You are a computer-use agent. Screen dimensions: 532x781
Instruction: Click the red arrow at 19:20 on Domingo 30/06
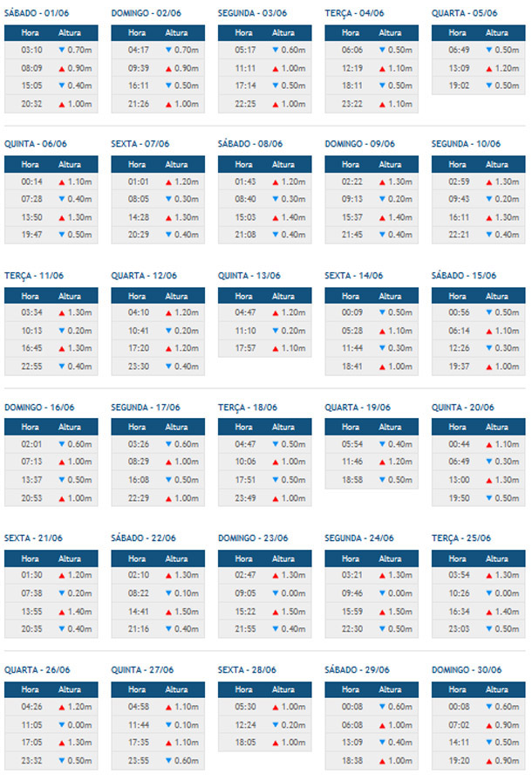[x=489, y=762]
